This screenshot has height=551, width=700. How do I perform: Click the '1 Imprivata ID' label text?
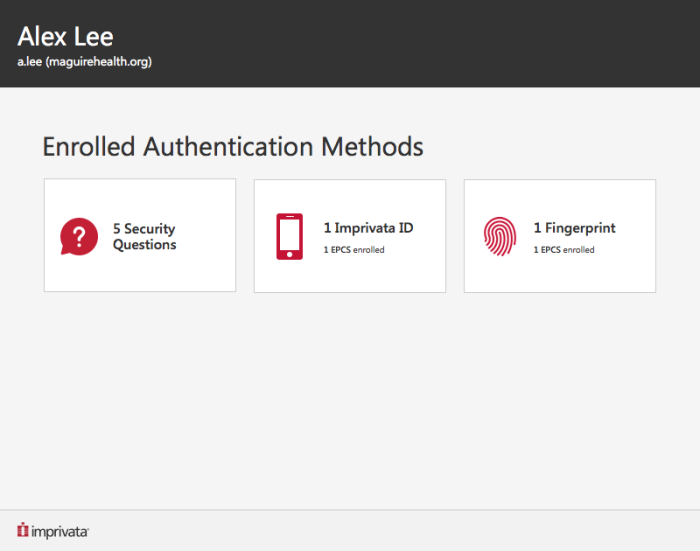pos(368,228)
